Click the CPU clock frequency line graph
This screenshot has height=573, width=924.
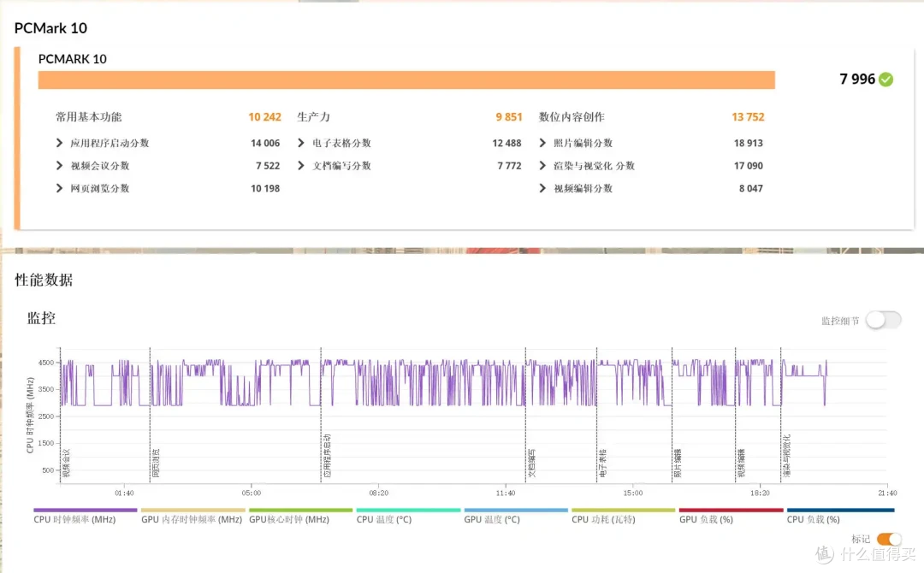click(x=444, y=383)
